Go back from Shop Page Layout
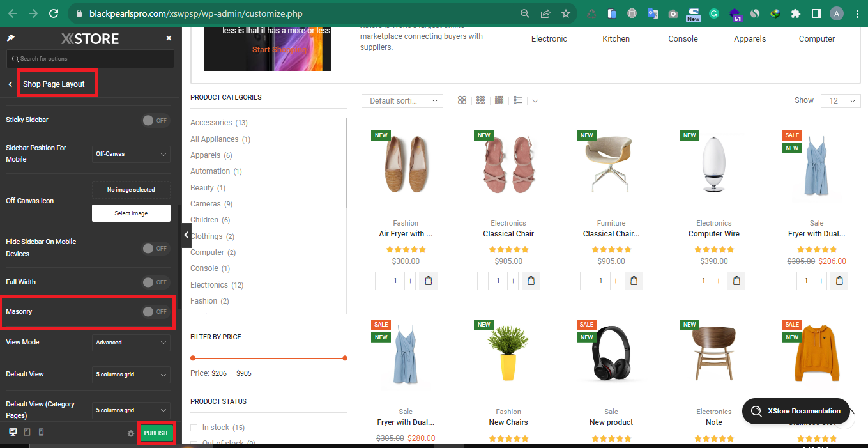 pyautogui.click(x=10, y=84)
